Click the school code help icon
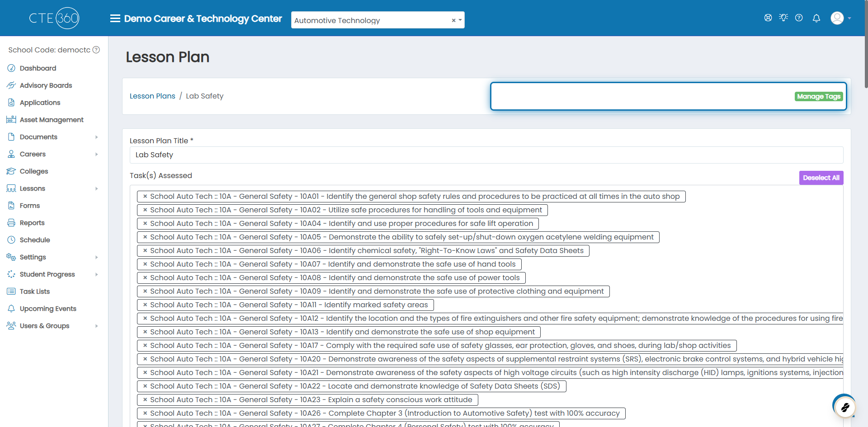Viewport: 868px width, 427px height. point(96,50)
